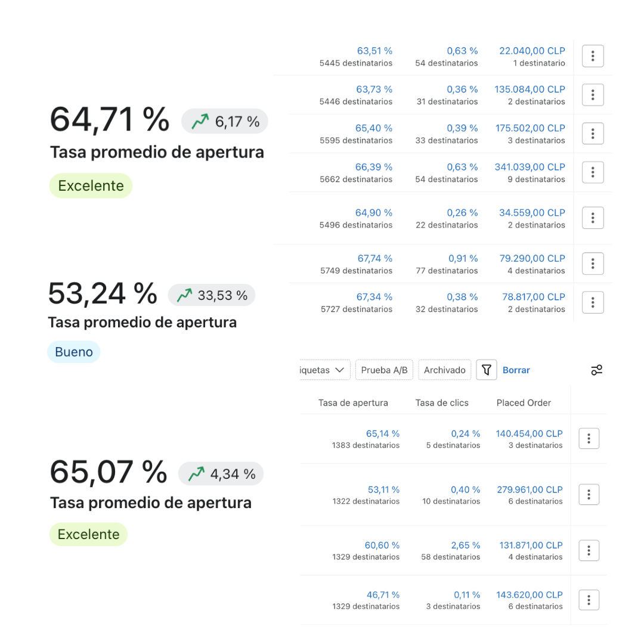Image resolution: width=644 pixels, height=644 pixels.
Task: Open the 63,51 % open rate link
Action: pyautogui.click(x=374, y=51)
